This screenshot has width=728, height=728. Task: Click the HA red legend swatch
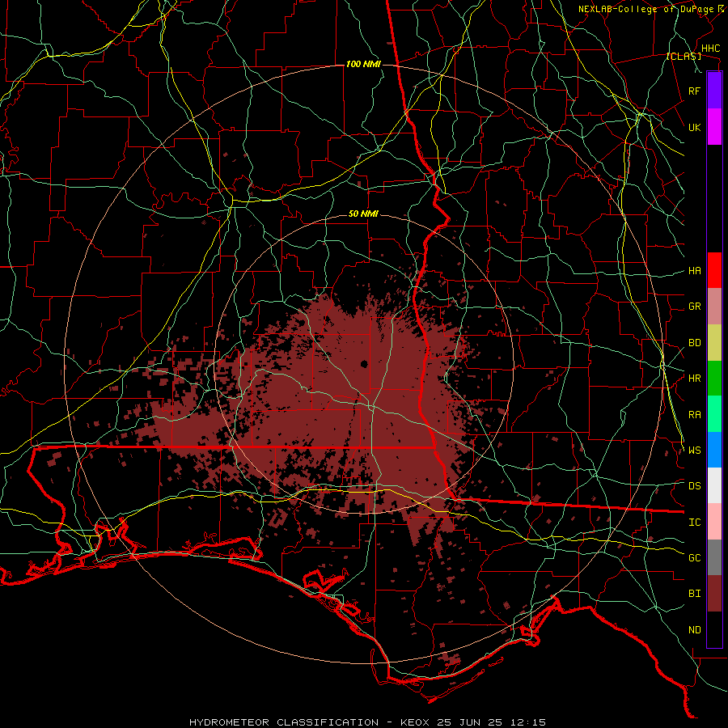tap(714, 270)
